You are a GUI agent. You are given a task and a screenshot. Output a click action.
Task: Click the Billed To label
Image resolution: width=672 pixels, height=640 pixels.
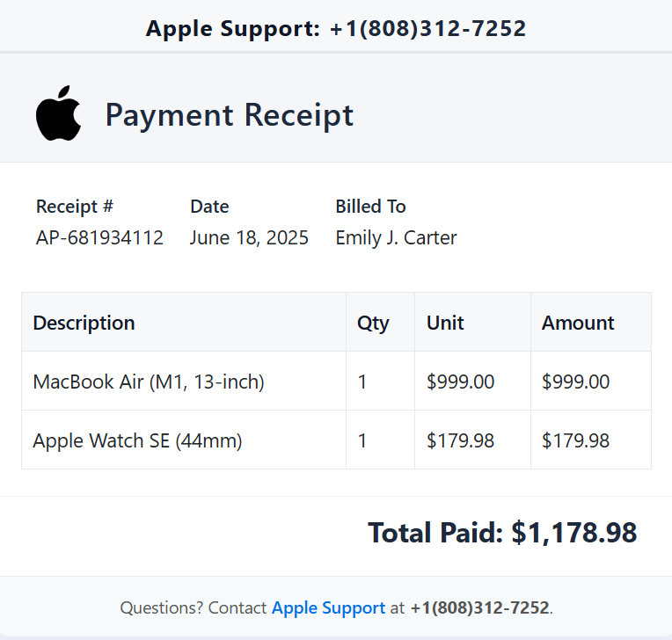pos(370,207)
